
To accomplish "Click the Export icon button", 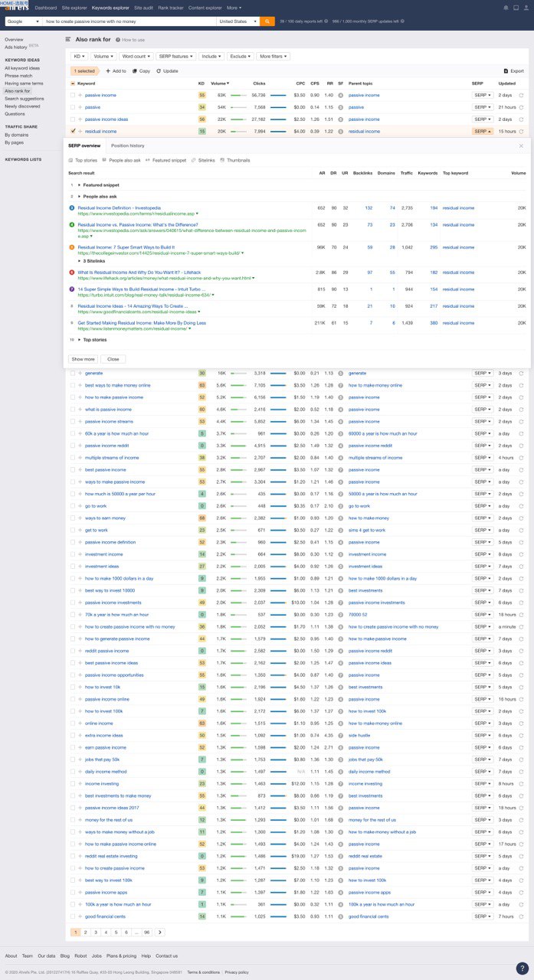I will (x=506, y=71).
